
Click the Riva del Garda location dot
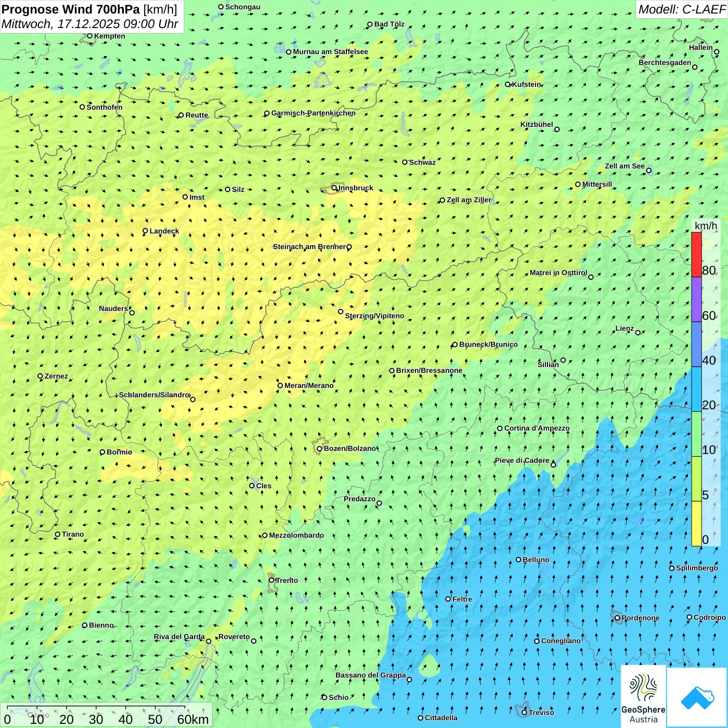click(209, 641)
